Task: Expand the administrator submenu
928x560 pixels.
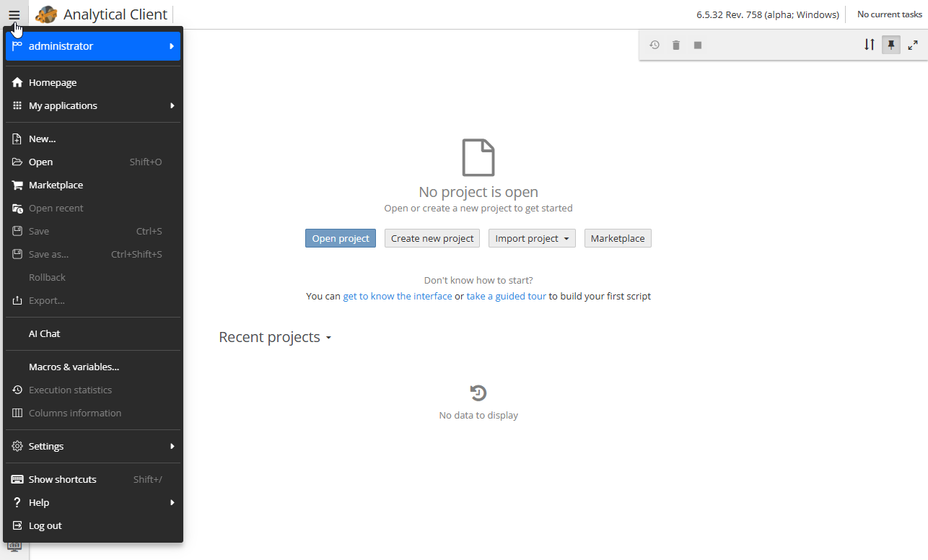Action: [x=92, y=46]
